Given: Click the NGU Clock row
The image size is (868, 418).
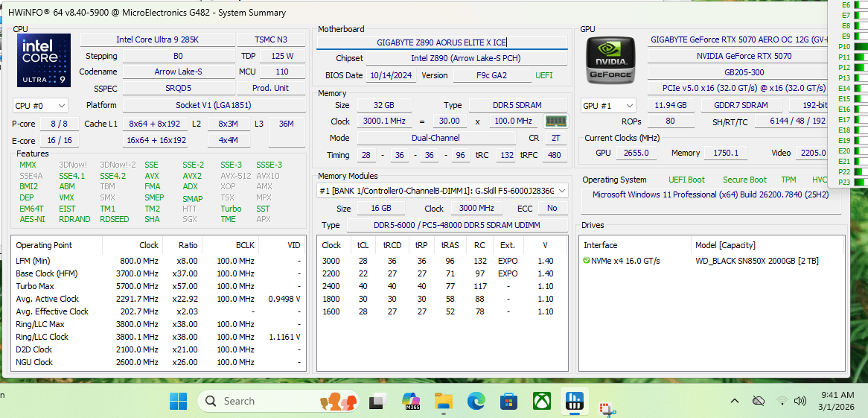Looking at the screenshot, I should [x=159, y=362].
